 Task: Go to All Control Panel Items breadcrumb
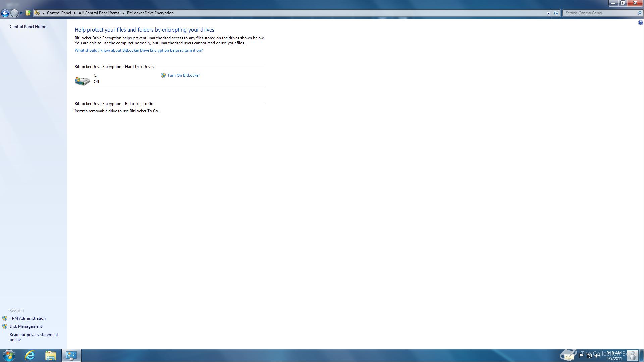point(99,13)
